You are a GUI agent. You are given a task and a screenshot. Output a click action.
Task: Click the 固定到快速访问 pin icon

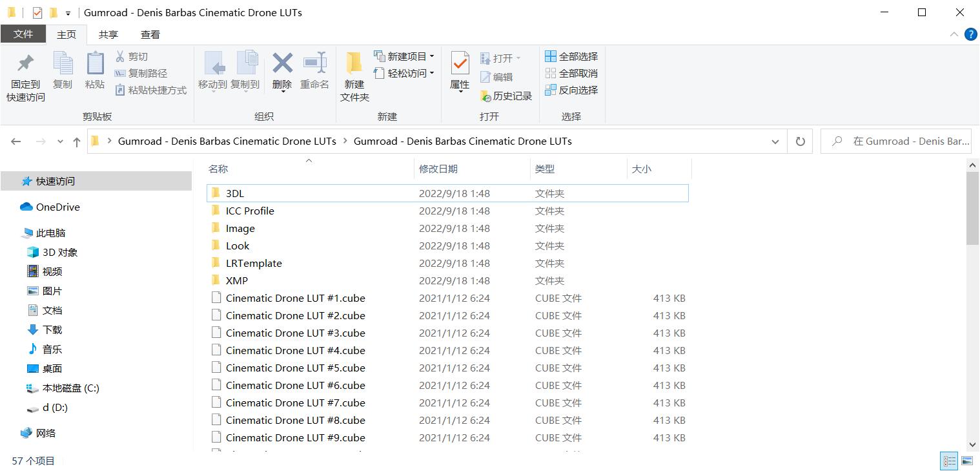tap(25, 63)
